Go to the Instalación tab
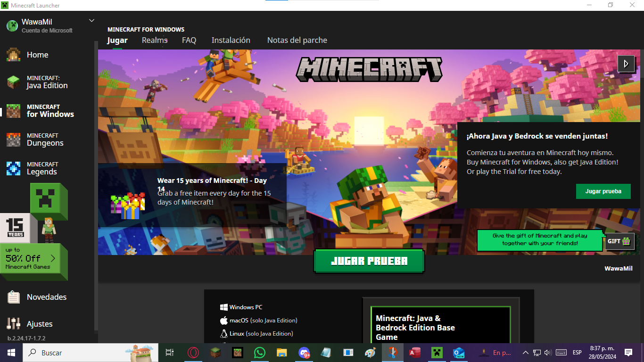The width and height of the screenshot is (644, 362). [231, 41]
